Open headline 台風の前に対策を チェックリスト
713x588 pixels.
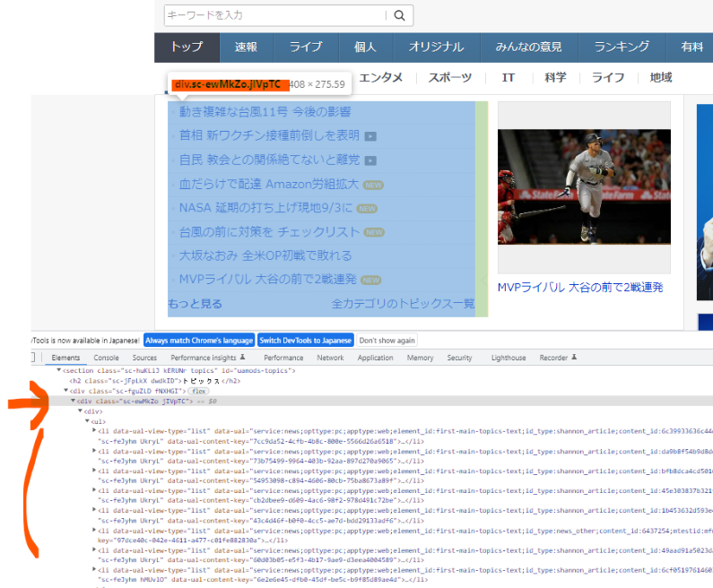pyautogui.click(x=269, y=232)
